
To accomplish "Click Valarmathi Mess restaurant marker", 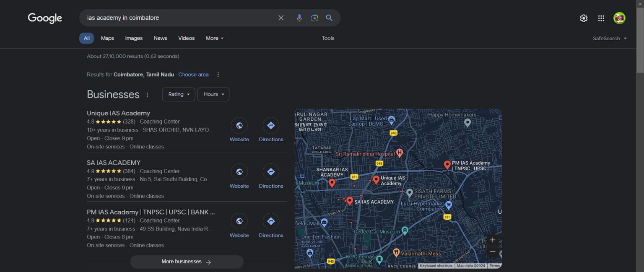I will [x=396, y=253].
